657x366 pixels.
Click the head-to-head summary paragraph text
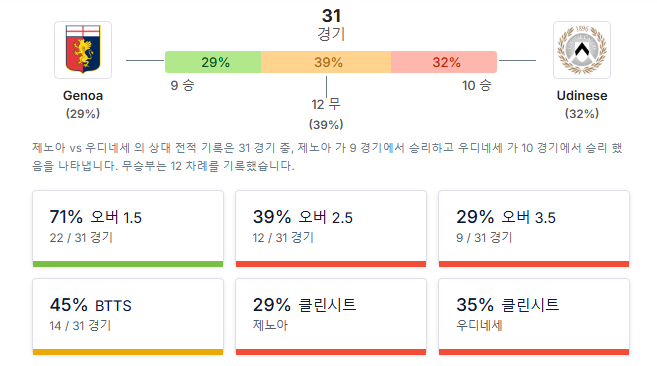click(327, 157)
